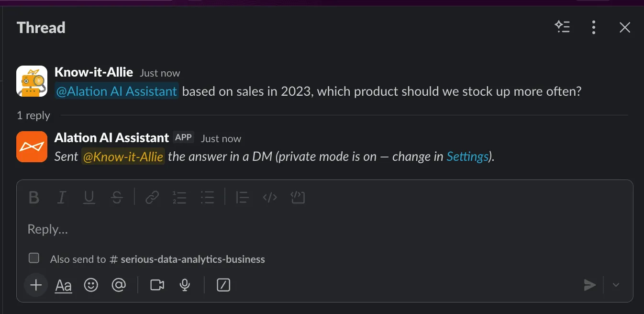This screenshot has width=644, height=314.
Task: Apply underline formatting
Action: click(89, 197)
